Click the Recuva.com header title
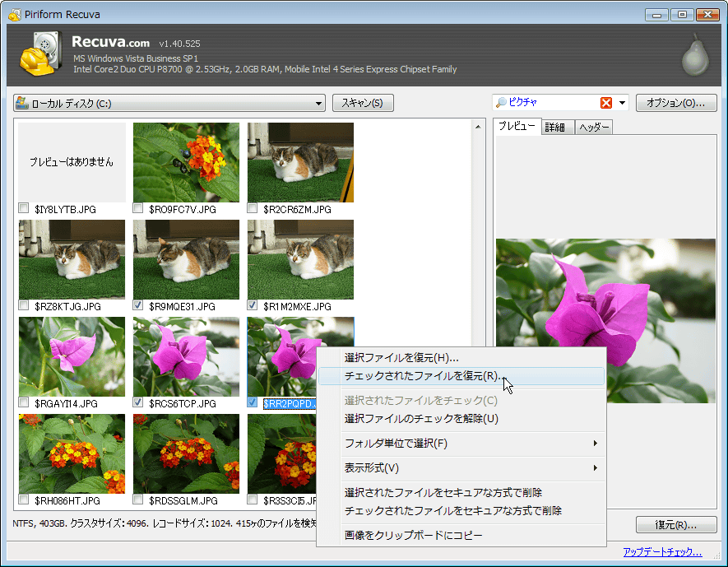The image size is (728, 567). coord(110,42)
